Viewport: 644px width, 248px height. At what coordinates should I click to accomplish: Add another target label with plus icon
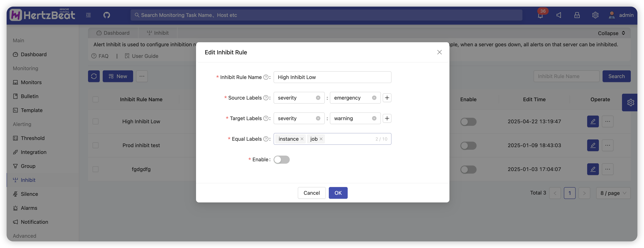387,118
